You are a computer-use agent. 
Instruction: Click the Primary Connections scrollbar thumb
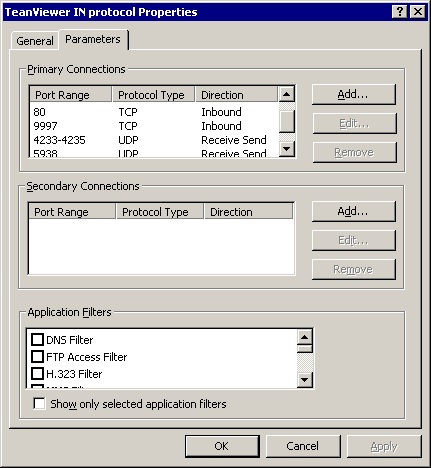[287, 121]
